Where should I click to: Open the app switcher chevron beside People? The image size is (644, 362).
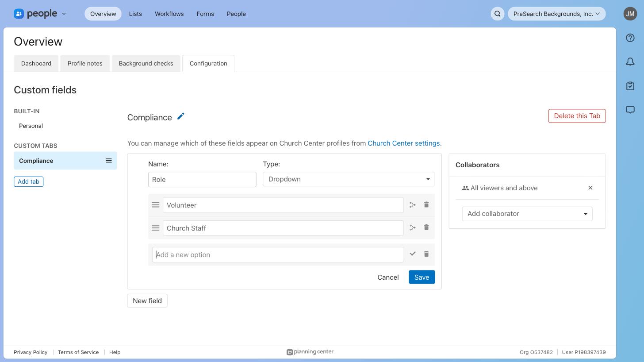[64, 14]
